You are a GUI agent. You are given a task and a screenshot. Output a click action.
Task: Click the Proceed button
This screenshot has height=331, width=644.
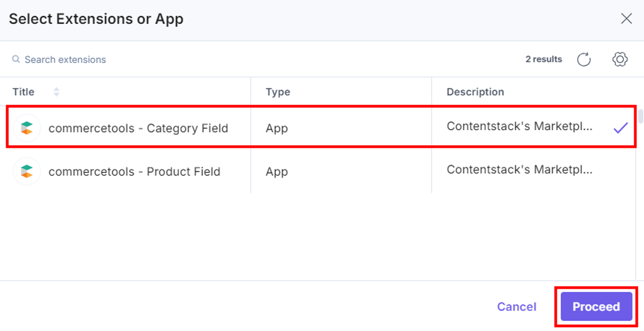pos(596,307)
